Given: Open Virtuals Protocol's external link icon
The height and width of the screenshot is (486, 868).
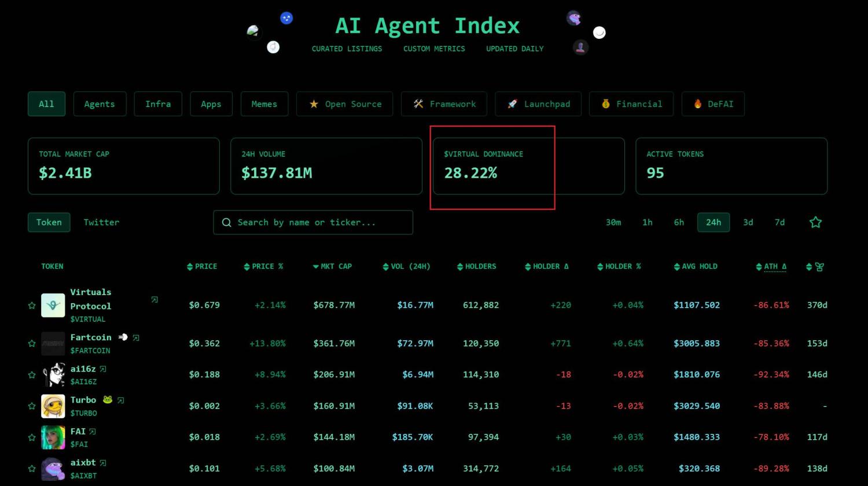Looking at the screenshot, I should click(x=154, y=300).
